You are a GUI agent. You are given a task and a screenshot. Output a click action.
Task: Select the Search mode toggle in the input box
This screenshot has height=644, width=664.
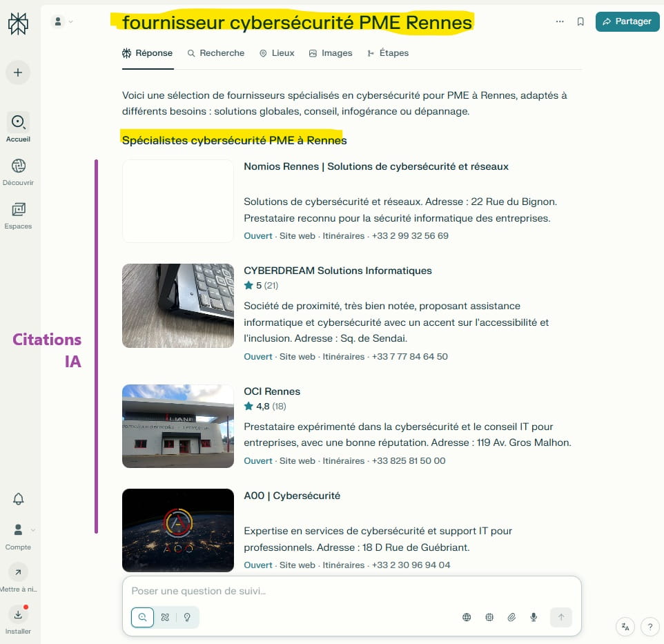coord(142,617)
